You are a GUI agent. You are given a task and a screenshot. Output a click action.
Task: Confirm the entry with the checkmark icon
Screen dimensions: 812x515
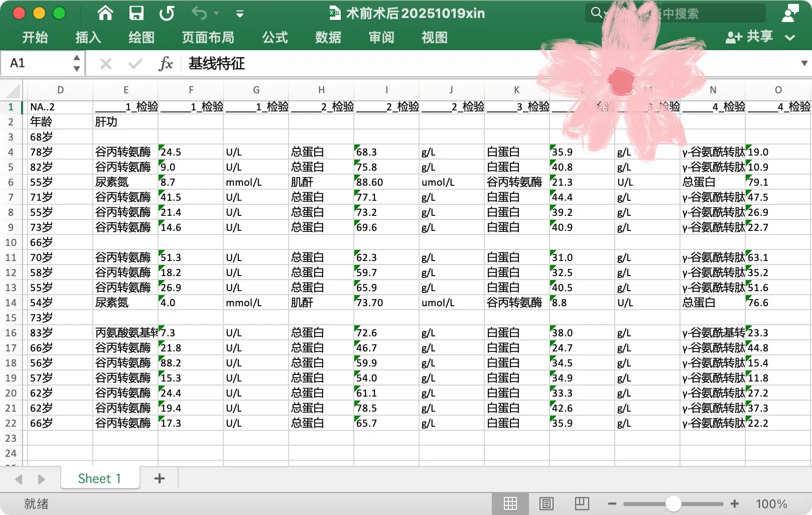[134, 63]
